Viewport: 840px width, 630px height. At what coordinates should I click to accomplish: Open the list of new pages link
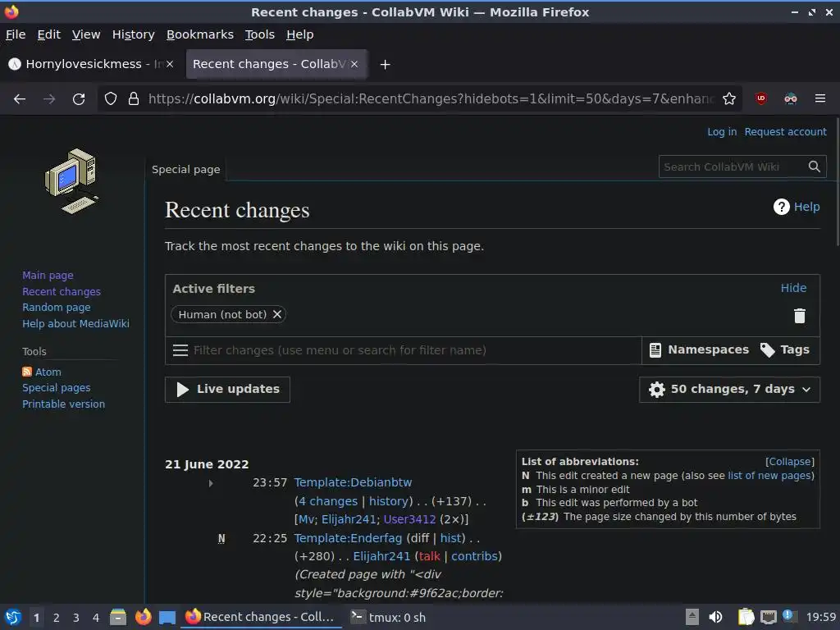[769, 475]
